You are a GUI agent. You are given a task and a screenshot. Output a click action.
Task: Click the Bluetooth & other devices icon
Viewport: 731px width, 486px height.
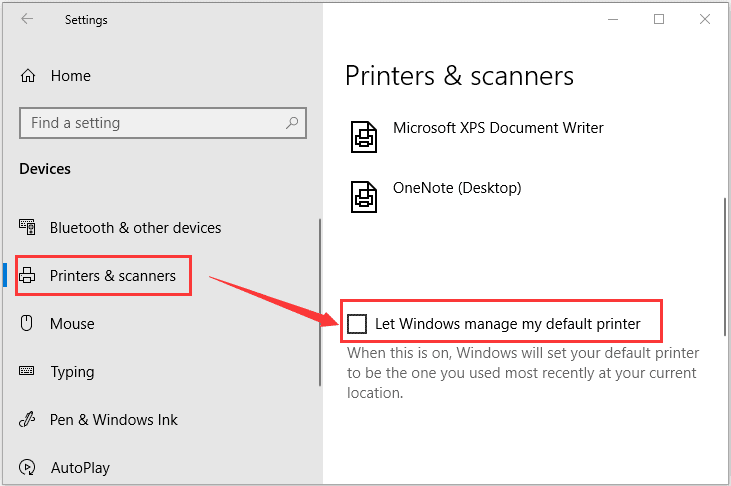tap(27, 227)
